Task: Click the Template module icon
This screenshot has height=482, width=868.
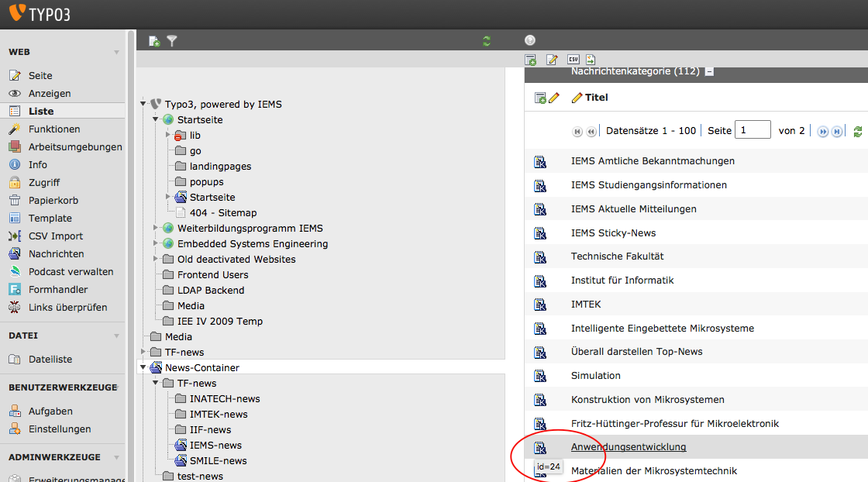Action: click(x=15, y=218)
